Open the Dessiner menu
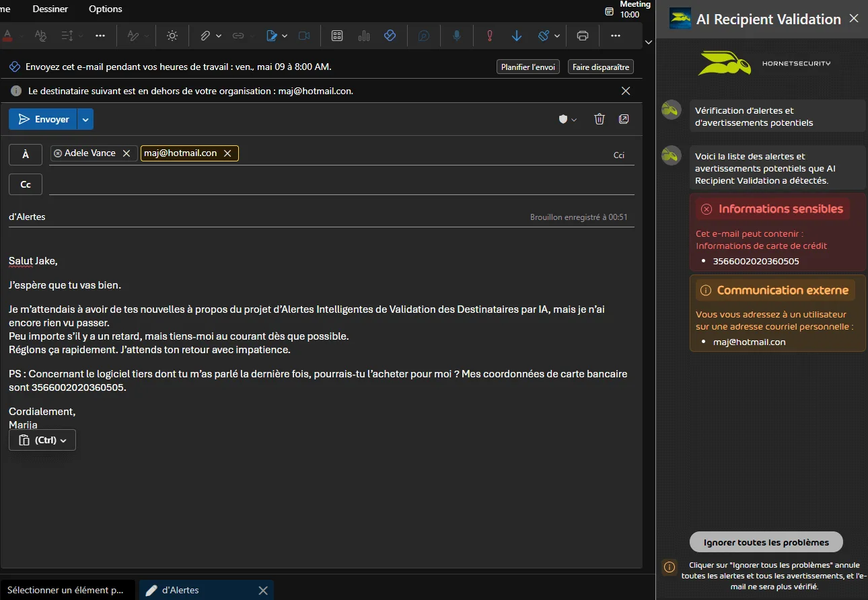 [50, 9]
